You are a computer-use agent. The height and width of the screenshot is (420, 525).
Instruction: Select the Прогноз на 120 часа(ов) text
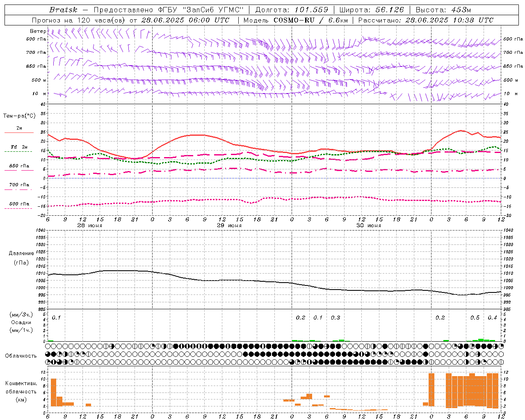78,20
